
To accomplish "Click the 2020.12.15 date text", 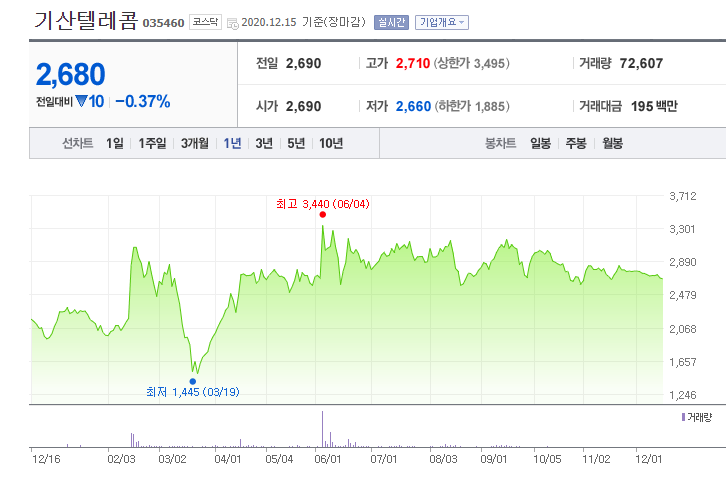I will (x=269, y=22).
